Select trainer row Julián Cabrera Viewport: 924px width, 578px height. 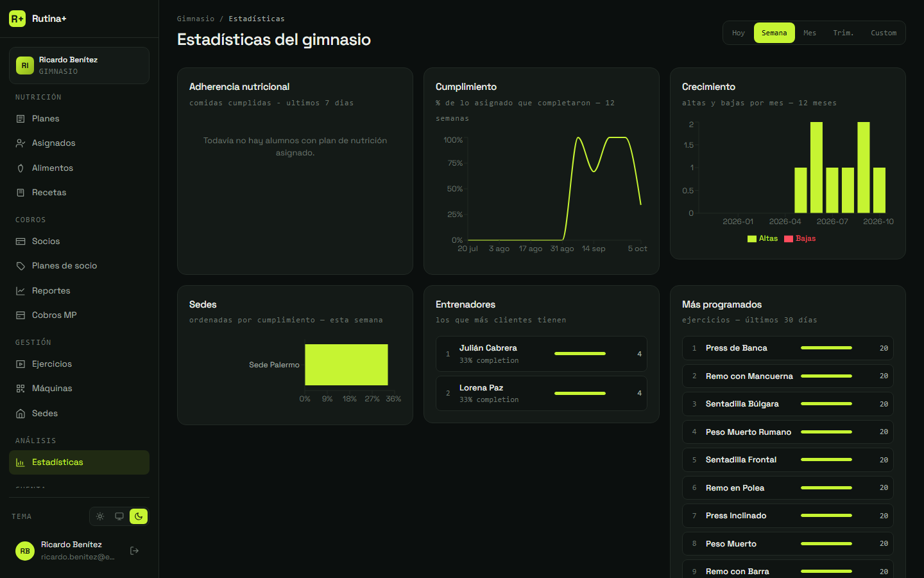tap(542, 354)
